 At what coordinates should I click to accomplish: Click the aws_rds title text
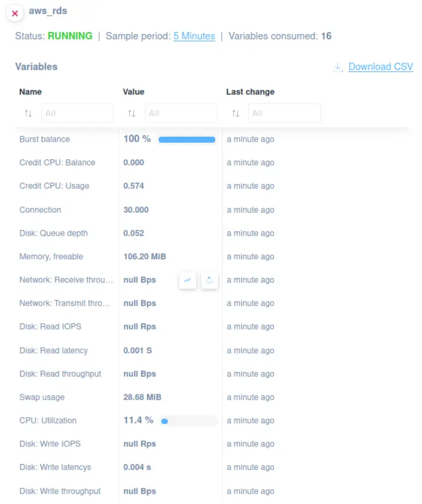pyautogui.click(x=48, y=11)
